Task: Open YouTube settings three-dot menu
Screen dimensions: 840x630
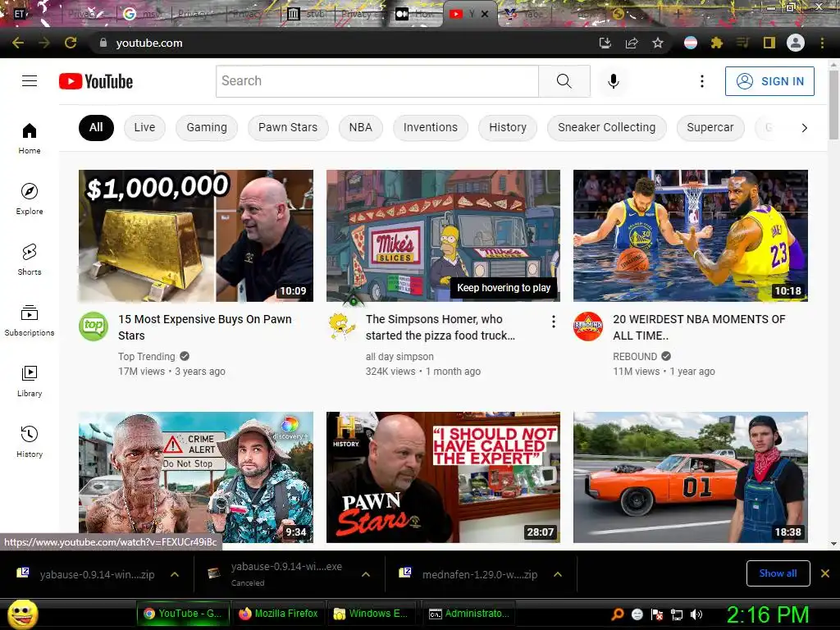Action: (x=702, y=81)
